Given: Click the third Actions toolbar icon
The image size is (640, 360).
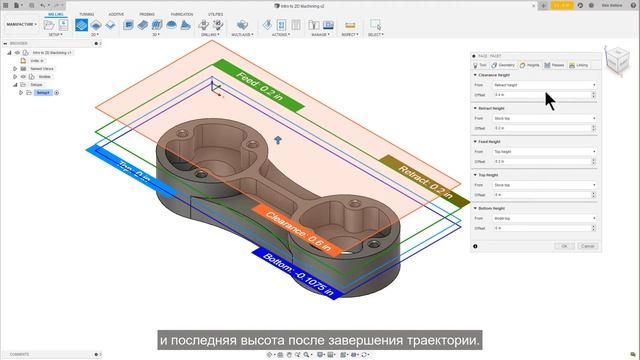Looking at the screenshot, I should (296, 25).
